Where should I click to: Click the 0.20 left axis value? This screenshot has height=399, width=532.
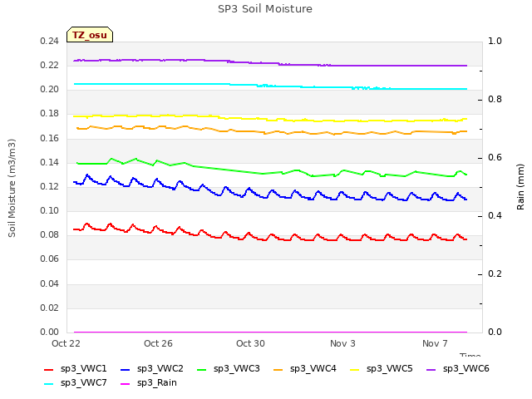[x=50, y=89]
